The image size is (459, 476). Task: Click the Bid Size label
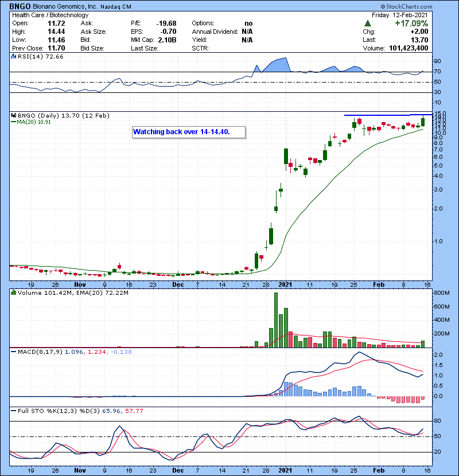click(x=92, y=48)
